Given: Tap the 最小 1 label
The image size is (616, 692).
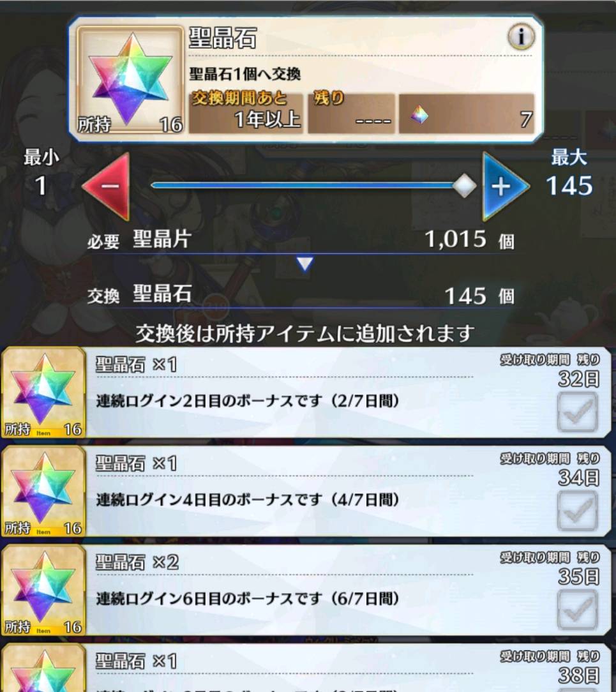Looking at the screenshot, I should point(41,173).
